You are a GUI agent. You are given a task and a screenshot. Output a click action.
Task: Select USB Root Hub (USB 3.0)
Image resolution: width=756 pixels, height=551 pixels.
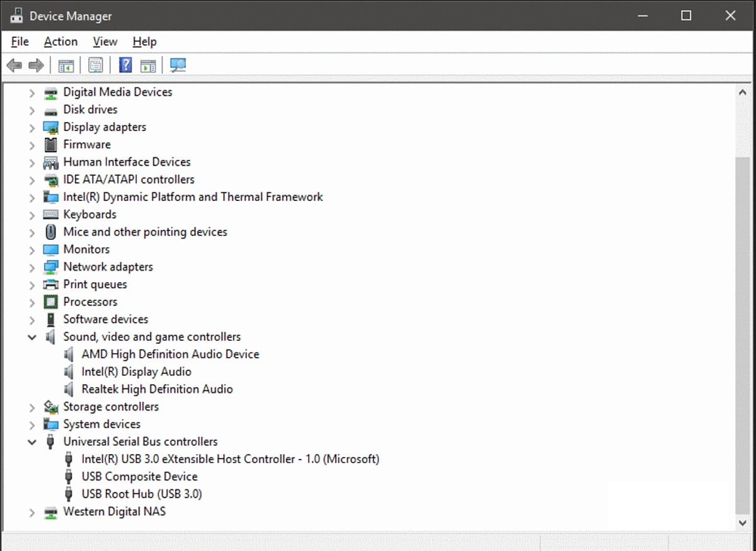point(141,494)
